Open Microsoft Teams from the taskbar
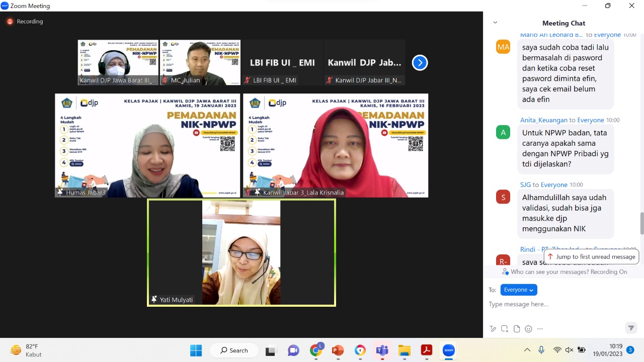Image resolution: width=644 pixels, height=362 pixels. [382, 350]
